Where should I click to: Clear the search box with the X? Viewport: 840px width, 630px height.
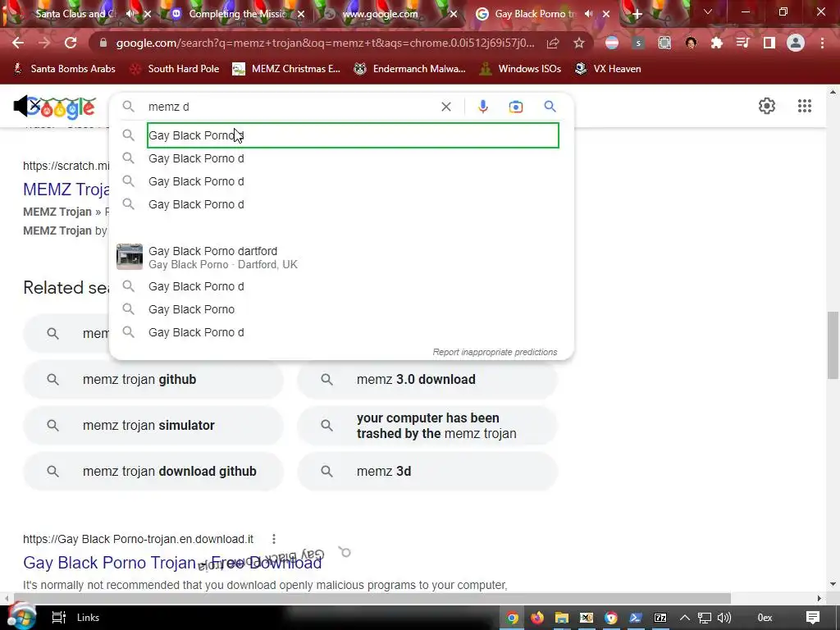tap(445, 107)
